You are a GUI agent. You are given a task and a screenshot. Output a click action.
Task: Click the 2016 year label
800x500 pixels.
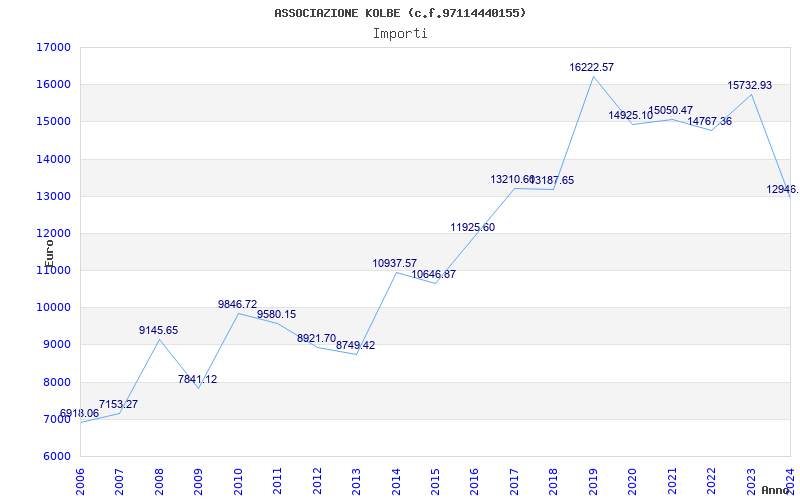(x=474, y=482)
